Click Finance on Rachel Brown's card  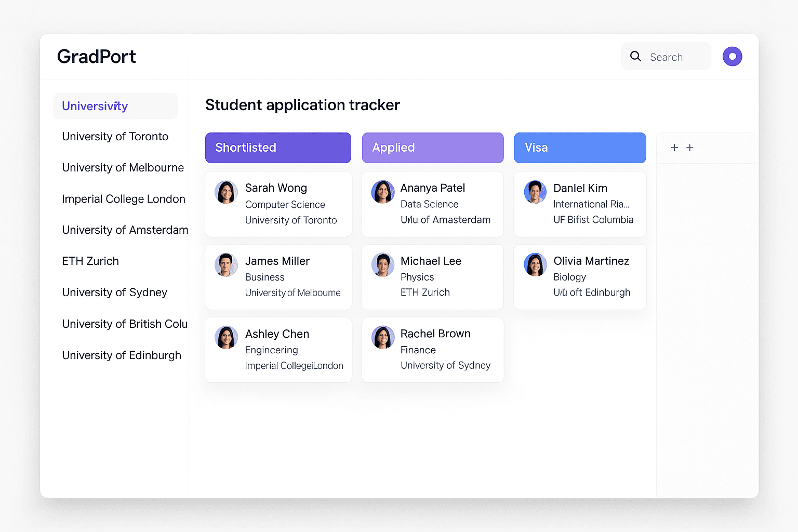[x=418, y=350]
